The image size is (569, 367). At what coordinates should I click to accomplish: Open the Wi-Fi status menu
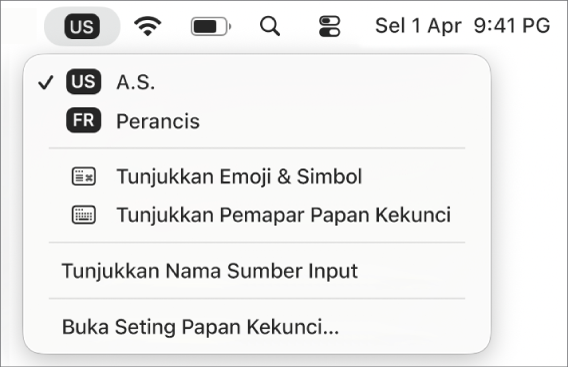point(148,26)
